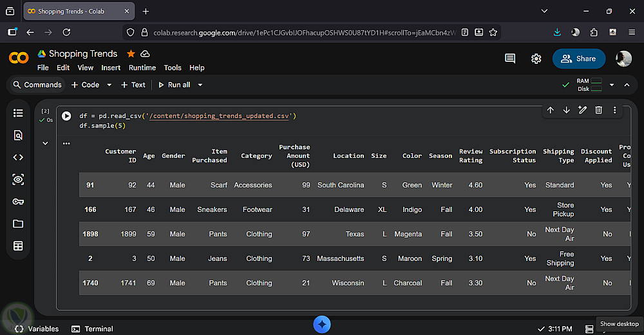Open the Files folder icon in sidebar
644x335 pixels.
18,224
